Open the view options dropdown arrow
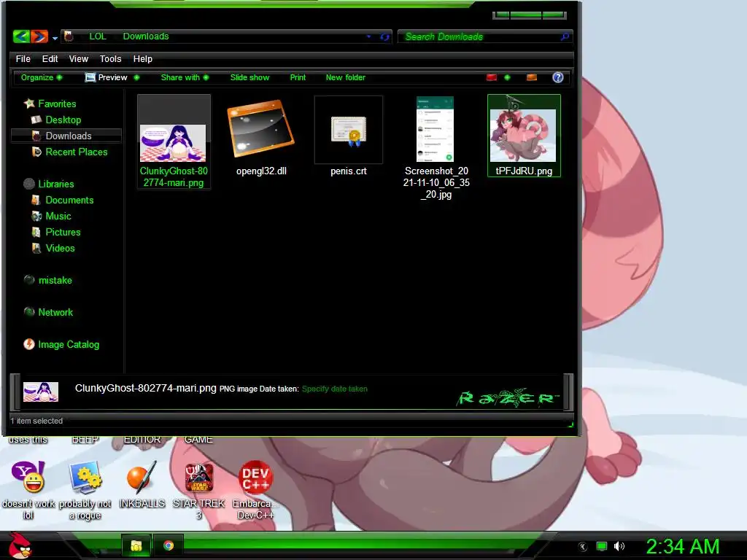The height and width of the screenshot is (560, 747). pos(508,77)
